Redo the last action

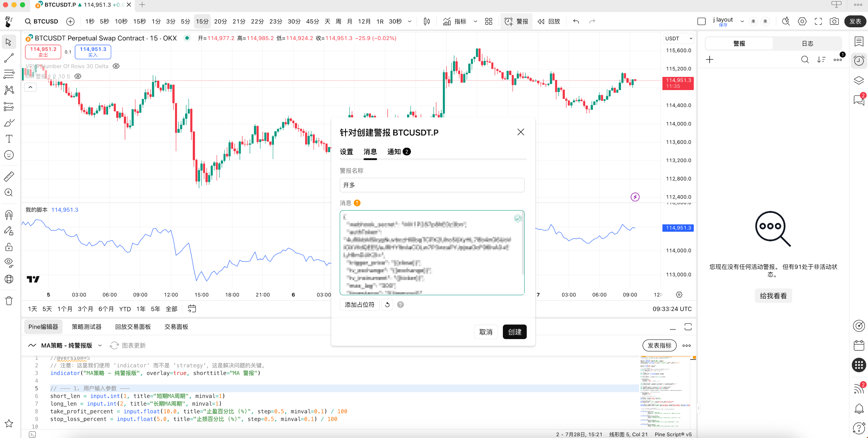tap(592, 22)
